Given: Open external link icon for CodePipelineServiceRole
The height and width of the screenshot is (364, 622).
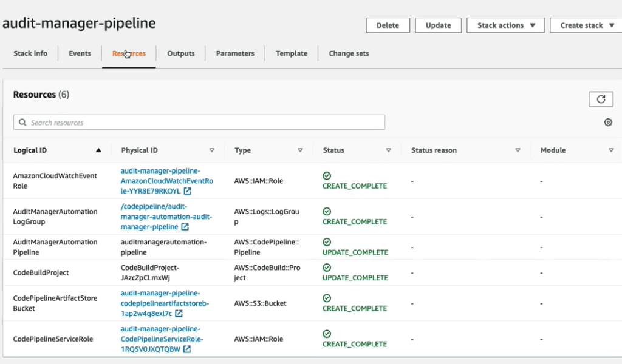Looking at the screenshot, I should (187, 349).
